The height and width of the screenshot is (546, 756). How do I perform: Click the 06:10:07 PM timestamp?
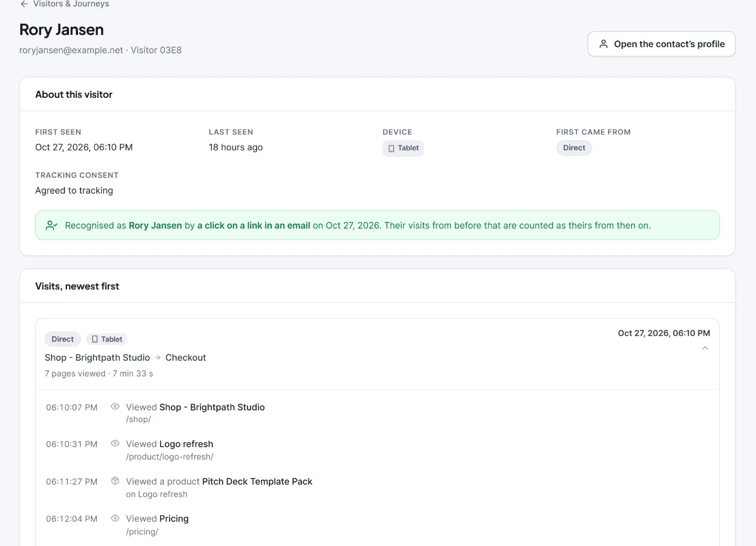coord(72,408)
